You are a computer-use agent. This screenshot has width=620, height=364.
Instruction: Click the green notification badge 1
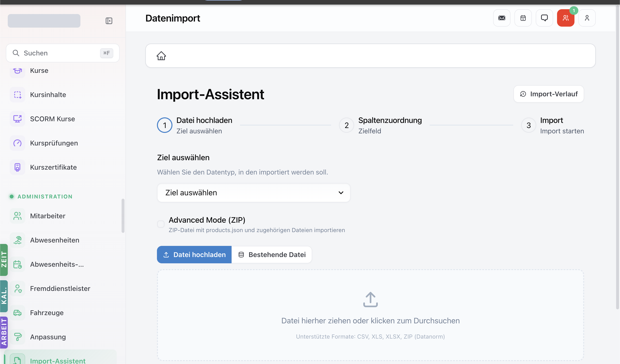574,11
